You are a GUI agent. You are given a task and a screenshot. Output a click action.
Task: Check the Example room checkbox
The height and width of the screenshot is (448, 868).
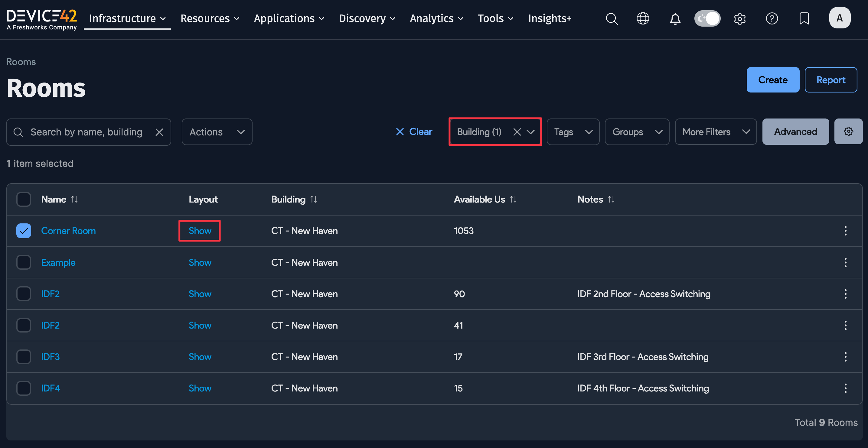tap(24, 262)
